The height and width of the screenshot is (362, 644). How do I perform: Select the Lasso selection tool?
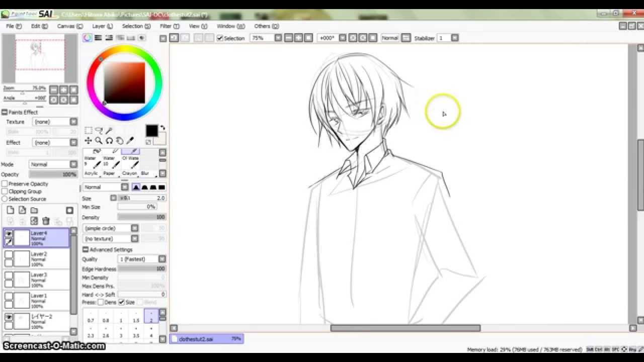pos(99,131)
